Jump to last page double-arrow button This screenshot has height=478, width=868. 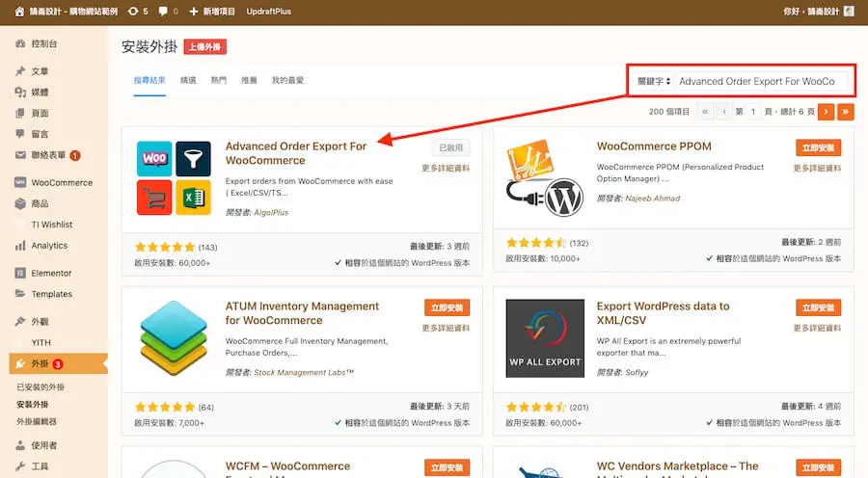coord(846,112)
